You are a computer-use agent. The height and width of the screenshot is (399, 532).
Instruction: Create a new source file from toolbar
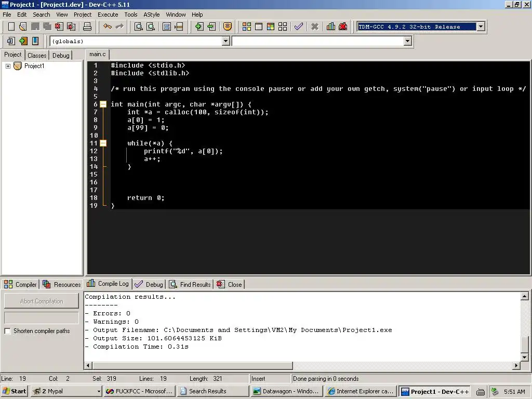(11, 26)
